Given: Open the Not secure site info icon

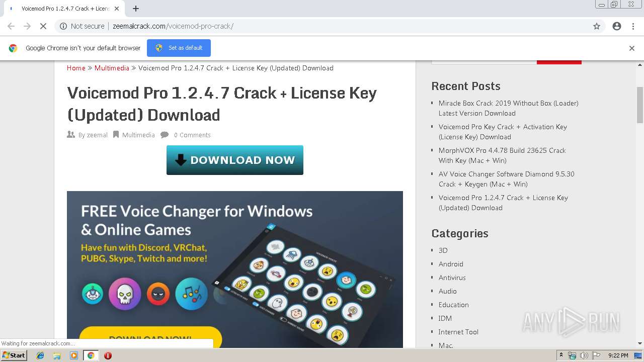Looking at the screenshot, I should pos(63,26).
